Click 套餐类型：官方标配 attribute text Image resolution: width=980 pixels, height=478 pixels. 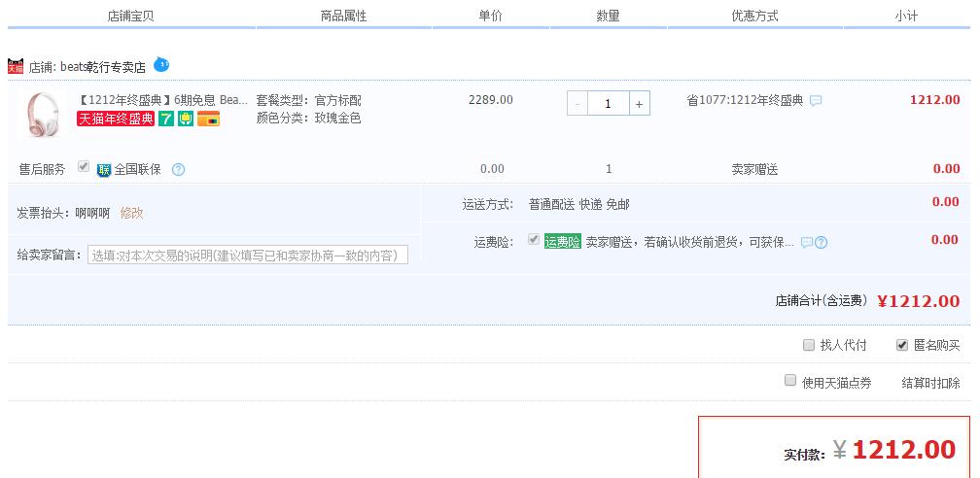309,100
